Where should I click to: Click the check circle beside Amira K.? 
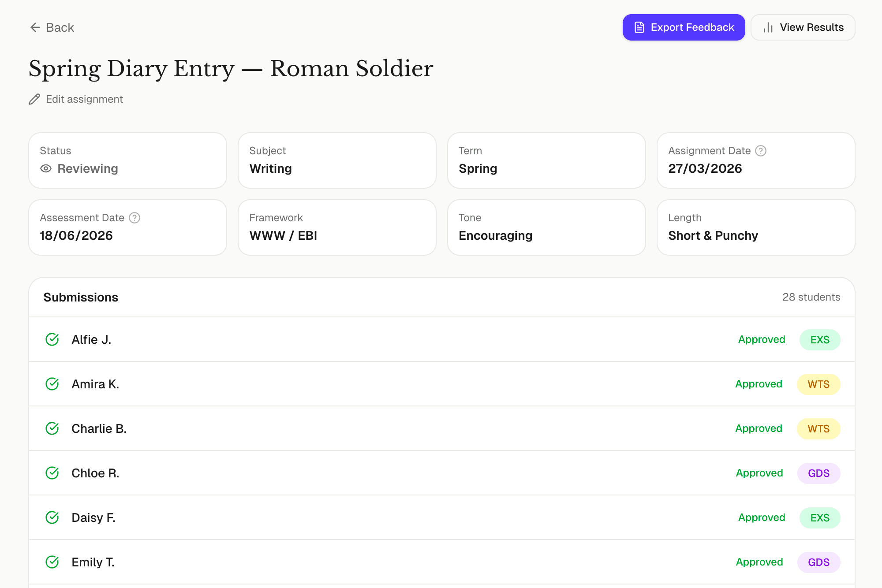[x=52, y=384]
